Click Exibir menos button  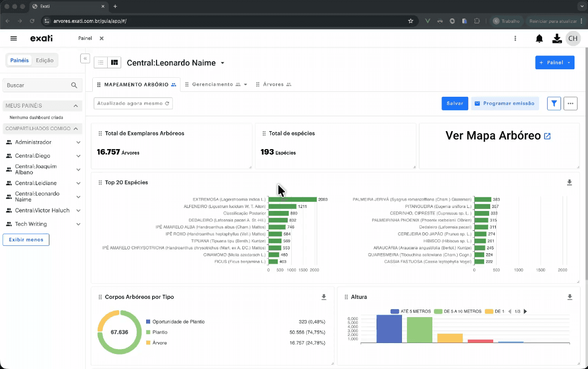coord(26,240)
